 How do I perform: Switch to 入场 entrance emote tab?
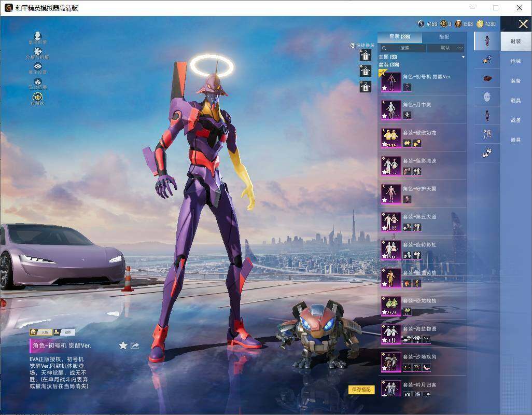pyautogui.click(x=40, y=332)
